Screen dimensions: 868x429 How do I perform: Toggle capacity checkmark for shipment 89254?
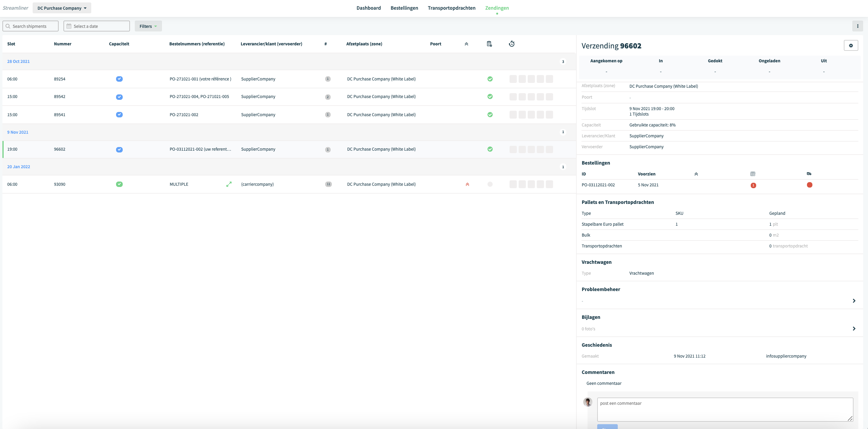tap(119, 79)
